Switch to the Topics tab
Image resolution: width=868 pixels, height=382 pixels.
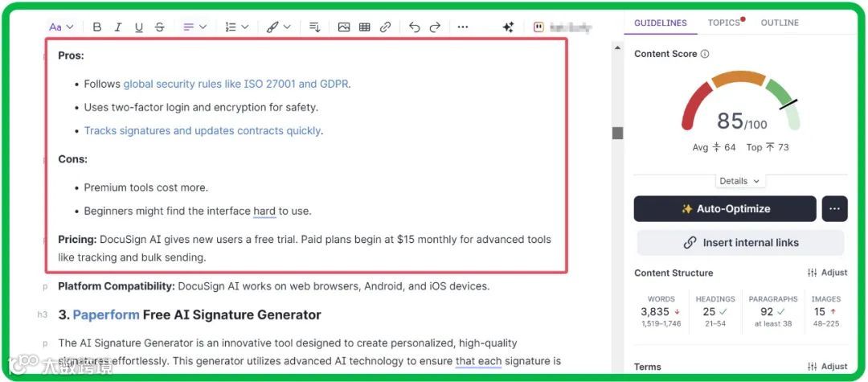[x=724, y=23]
